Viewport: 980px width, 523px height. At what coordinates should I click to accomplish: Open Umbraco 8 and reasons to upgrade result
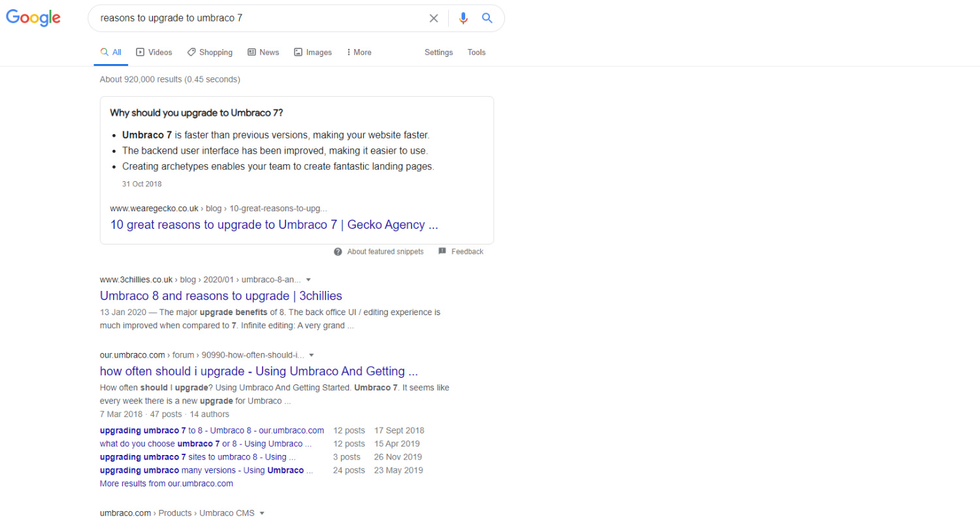pyautogui.click(x=221, y=296)
